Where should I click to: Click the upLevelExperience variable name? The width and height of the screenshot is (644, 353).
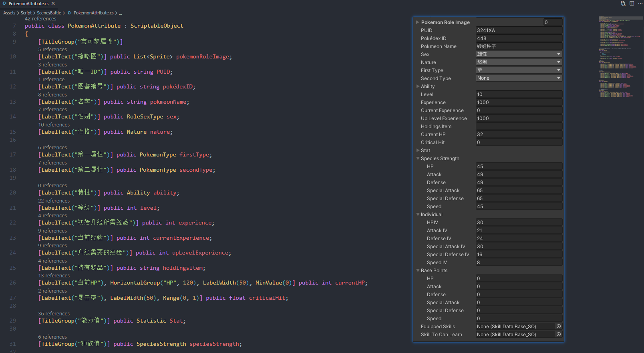tap(200, 253)
